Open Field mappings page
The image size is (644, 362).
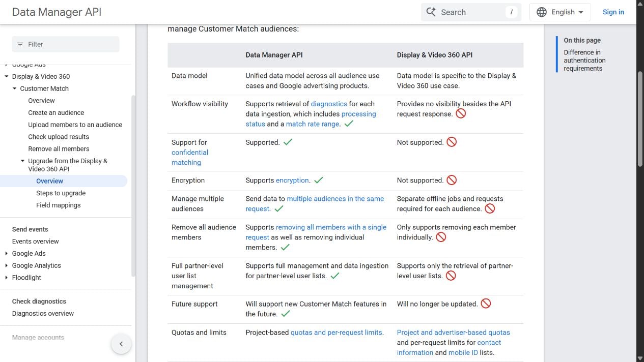pos(58,205)
